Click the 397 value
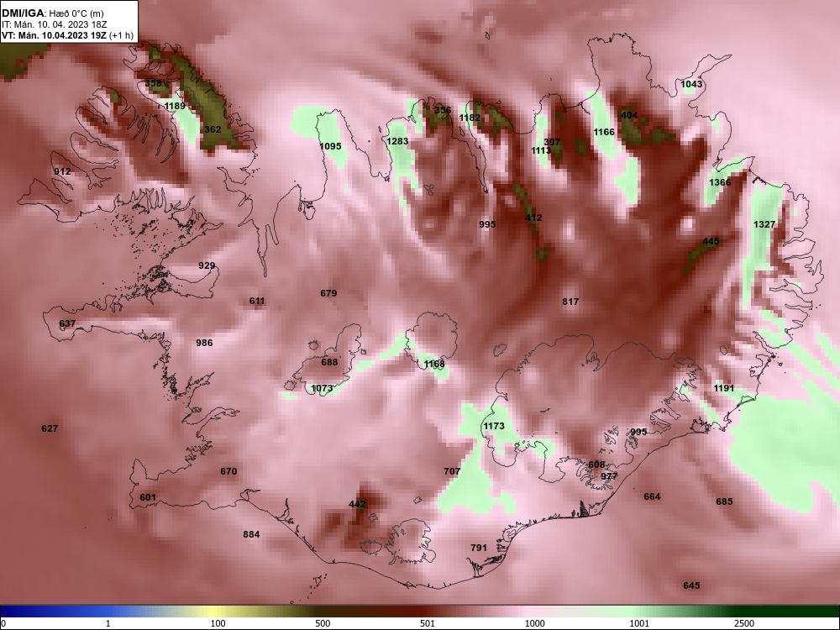This screenshot has height=630, width=840. [552, 142]
